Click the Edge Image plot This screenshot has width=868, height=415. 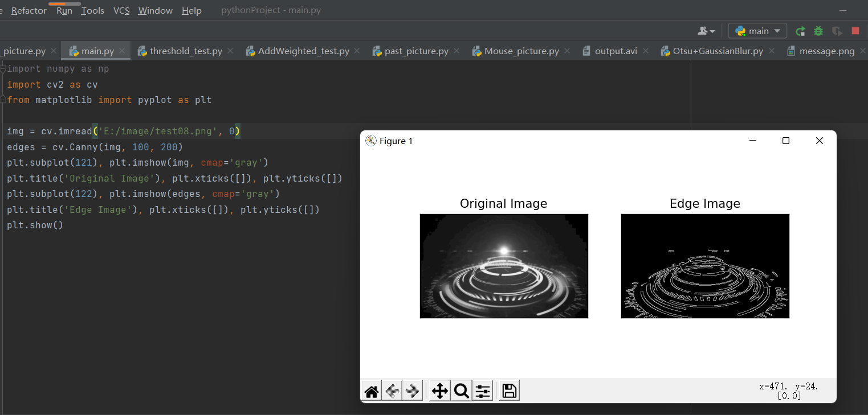tap(705, 266)
